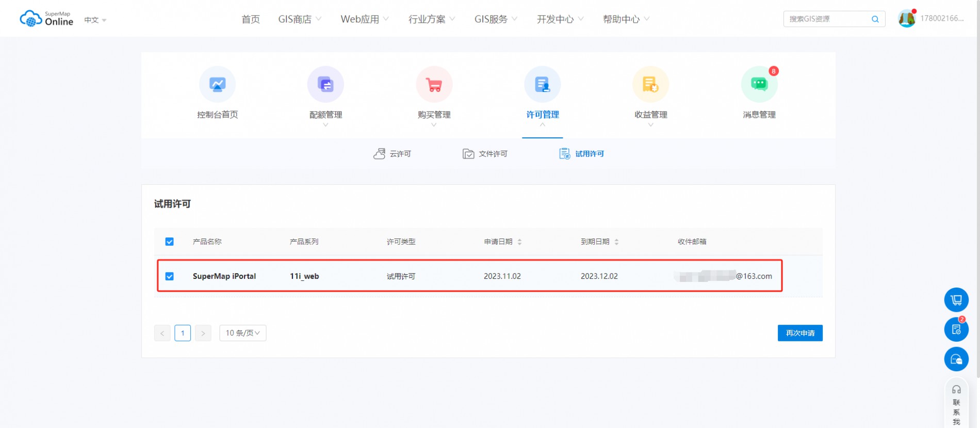
Task: Click the 产品名称 column header
Action: point(207,242)
